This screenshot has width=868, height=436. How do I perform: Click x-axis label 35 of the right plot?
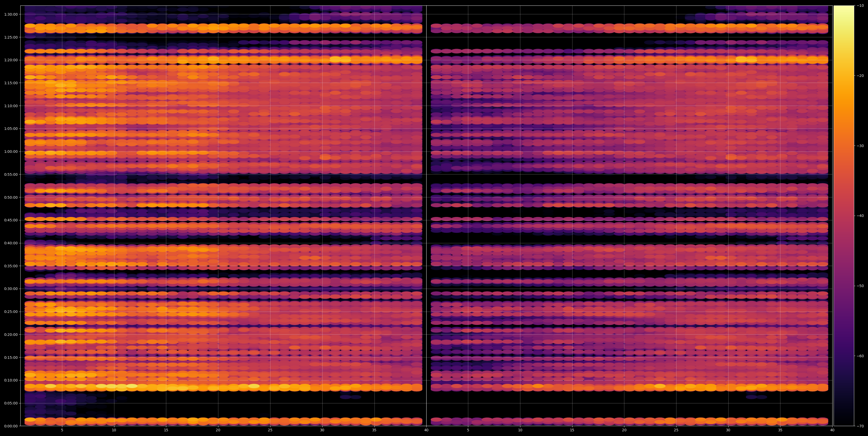click(x=780, y=430)
